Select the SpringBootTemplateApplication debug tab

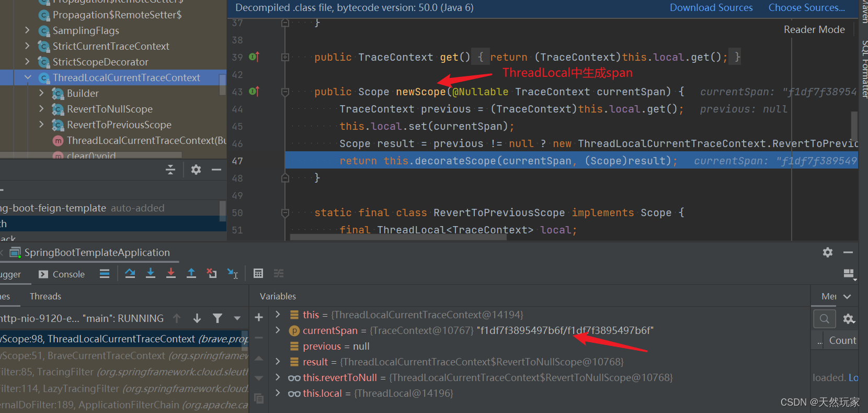click(90, 252)
